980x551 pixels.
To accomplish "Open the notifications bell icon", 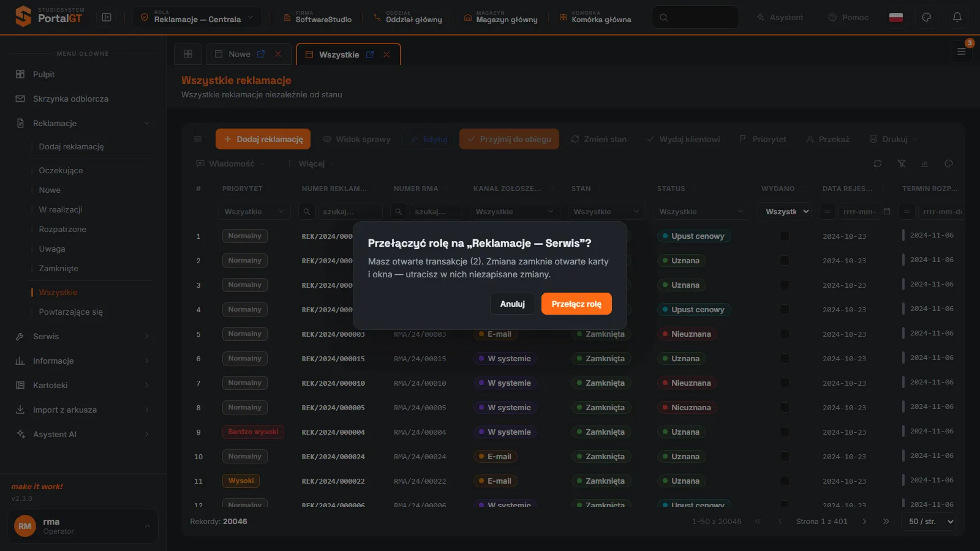I will pos(957,17).
